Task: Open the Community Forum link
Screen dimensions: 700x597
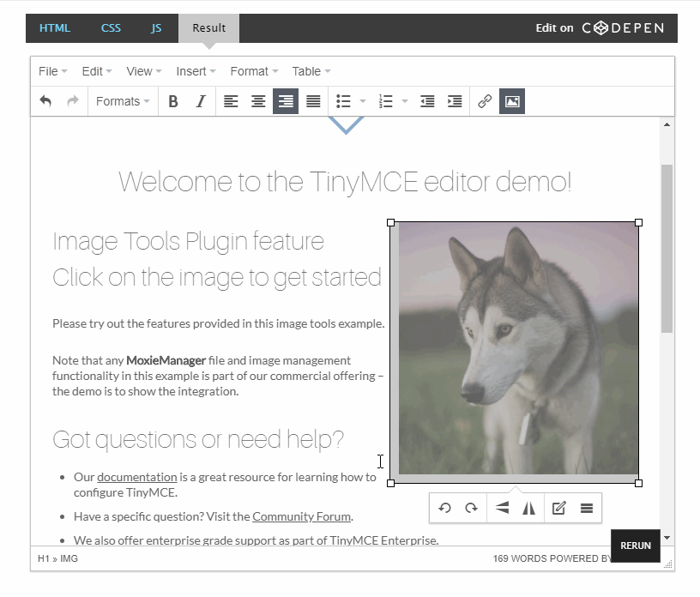Action: [x=301, y=516]
